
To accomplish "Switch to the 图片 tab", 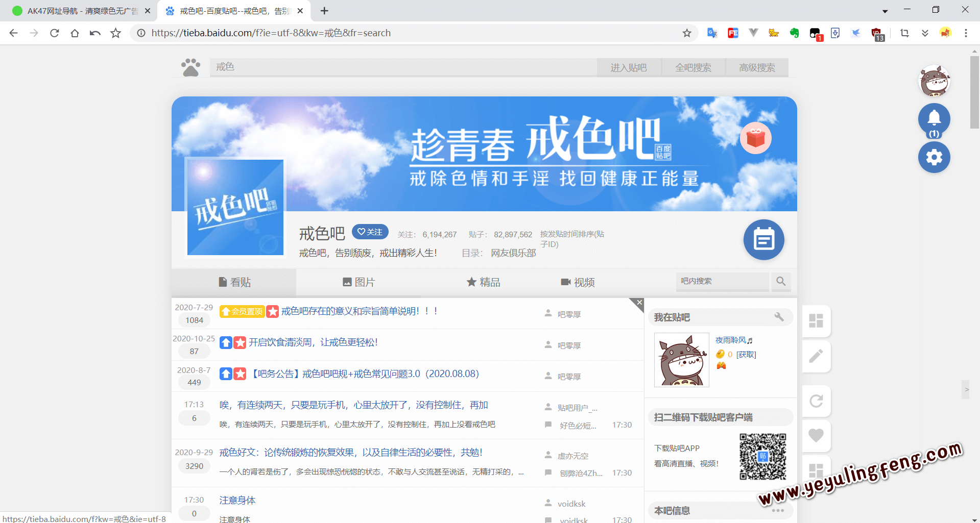I will [358, 282].
